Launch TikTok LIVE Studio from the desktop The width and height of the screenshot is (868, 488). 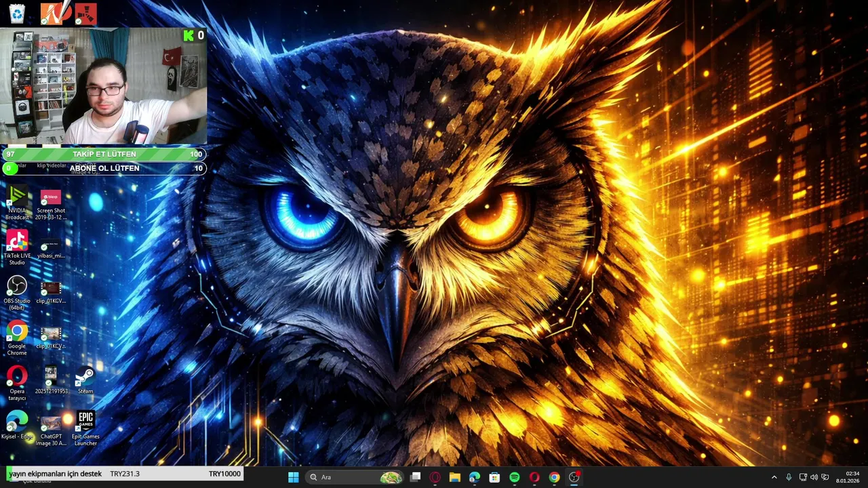pyautogui.click(x=17, y=247)
